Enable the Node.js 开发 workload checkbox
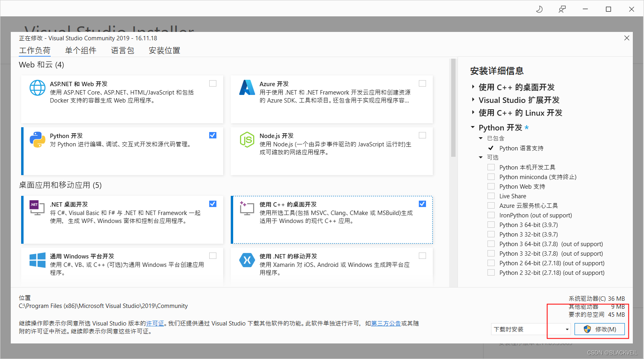The height and width of the screenshot is (359, 644). pyautogui.click(x=422, y=135)
